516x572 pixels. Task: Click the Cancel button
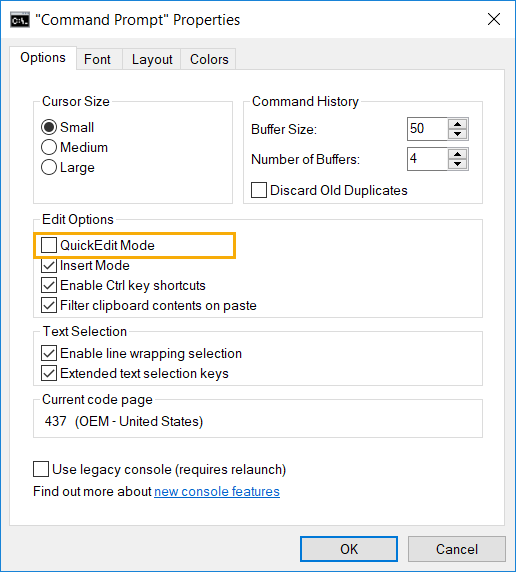457,549
